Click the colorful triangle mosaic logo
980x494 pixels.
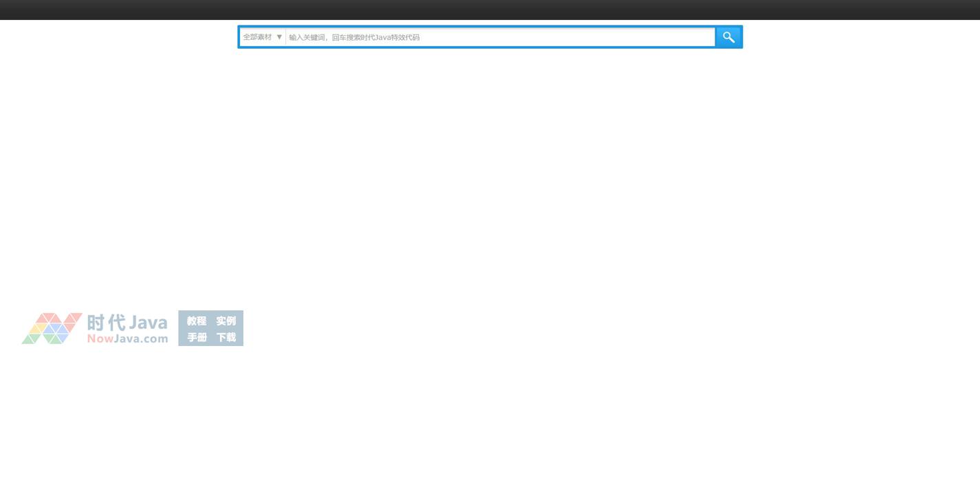tap(52, 328)
